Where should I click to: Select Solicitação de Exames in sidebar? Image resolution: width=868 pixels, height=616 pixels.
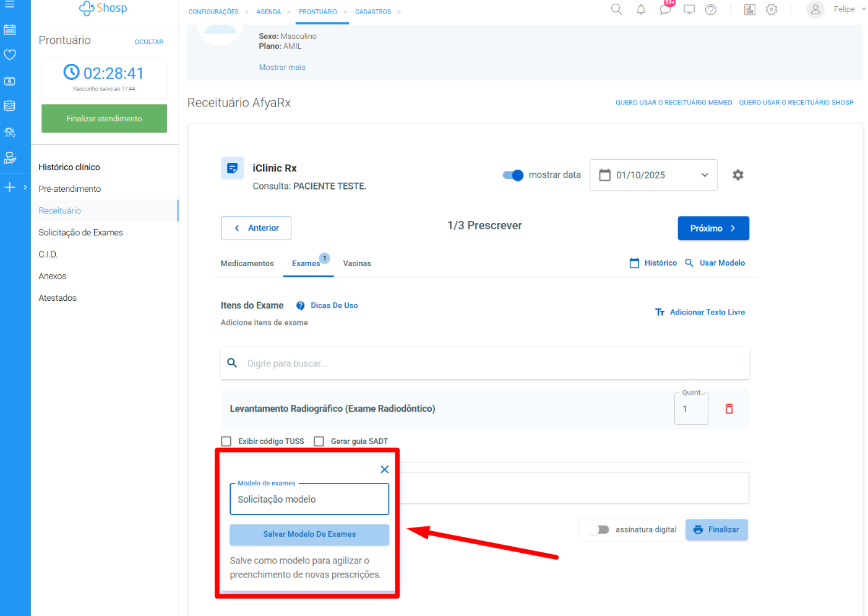click(x=80, y=233)
